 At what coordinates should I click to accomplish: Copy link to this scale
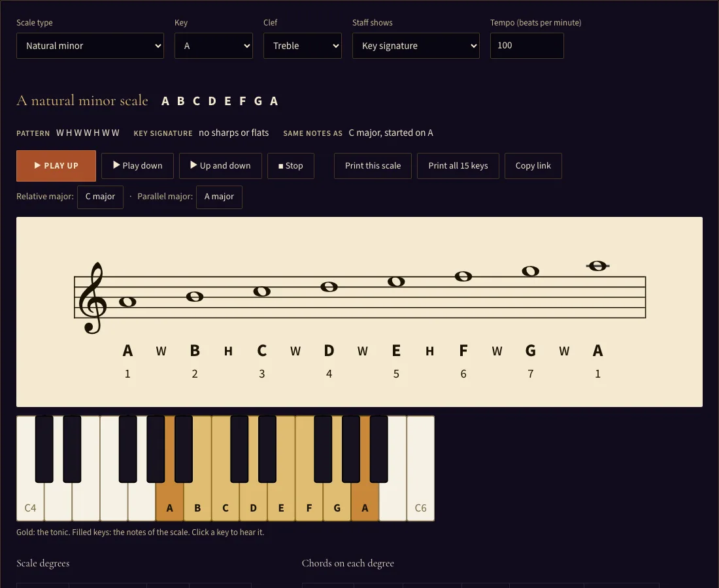[x=533, y=166]
